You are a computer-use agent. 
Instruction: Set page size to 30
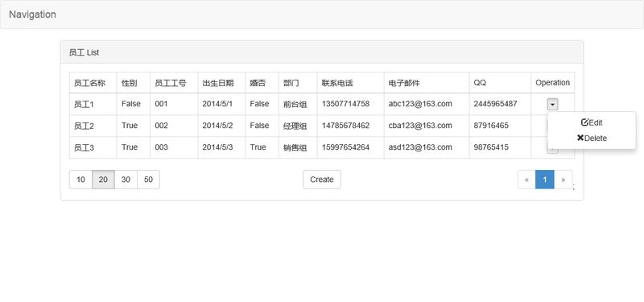(x=126, y=180)
